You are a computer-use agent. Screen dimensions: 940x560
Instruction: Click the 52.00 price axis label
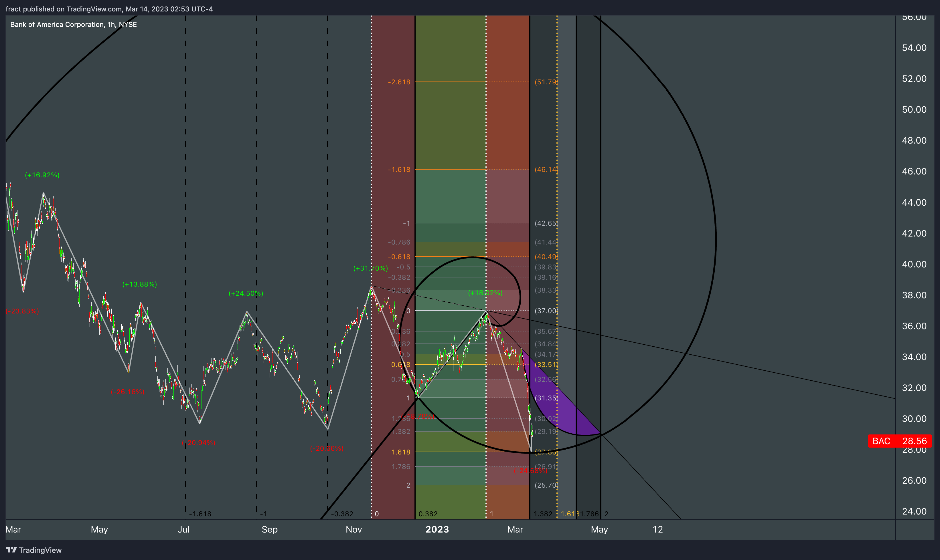click(914, 78)
